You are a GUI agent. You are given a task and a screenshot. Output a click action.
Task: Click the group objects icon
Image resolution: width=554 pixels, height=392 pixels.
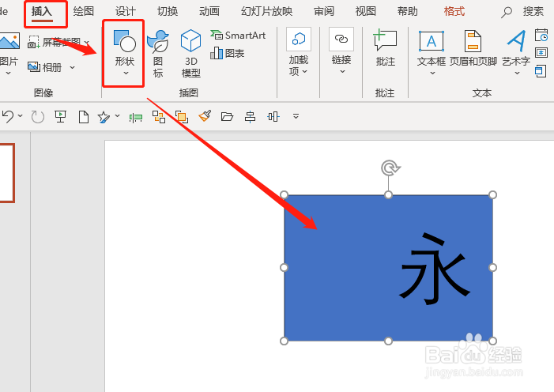[x=159, y=117]
